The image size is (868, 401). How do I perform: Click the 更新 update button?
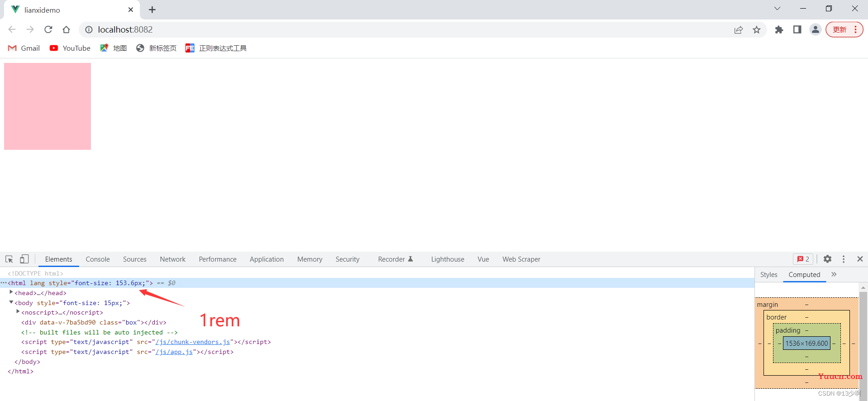click(840, 29)
